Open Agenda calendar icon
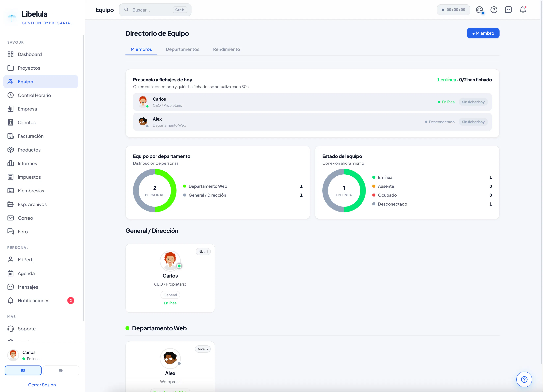This screenshot has height=392, width=543. [x=11, y=273]
